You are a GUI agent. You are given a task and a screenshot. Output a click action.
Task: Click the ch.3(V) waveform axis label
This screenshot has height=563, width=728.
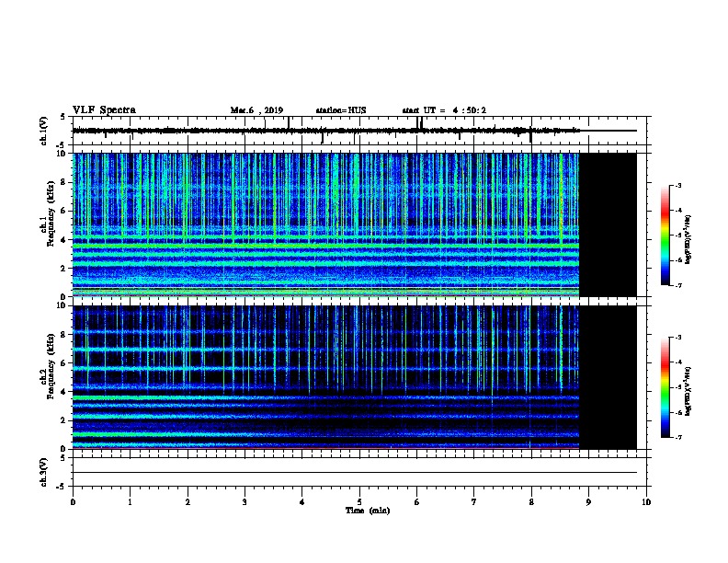43,472
